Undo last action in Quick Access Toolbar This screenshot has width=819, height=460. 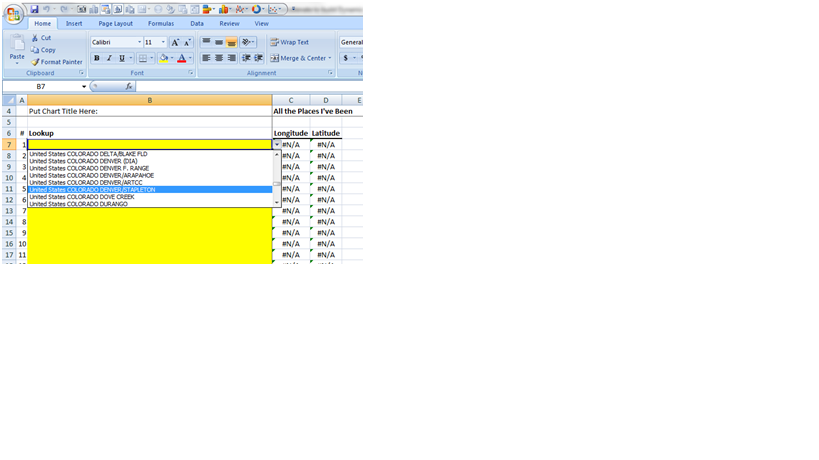46,9
